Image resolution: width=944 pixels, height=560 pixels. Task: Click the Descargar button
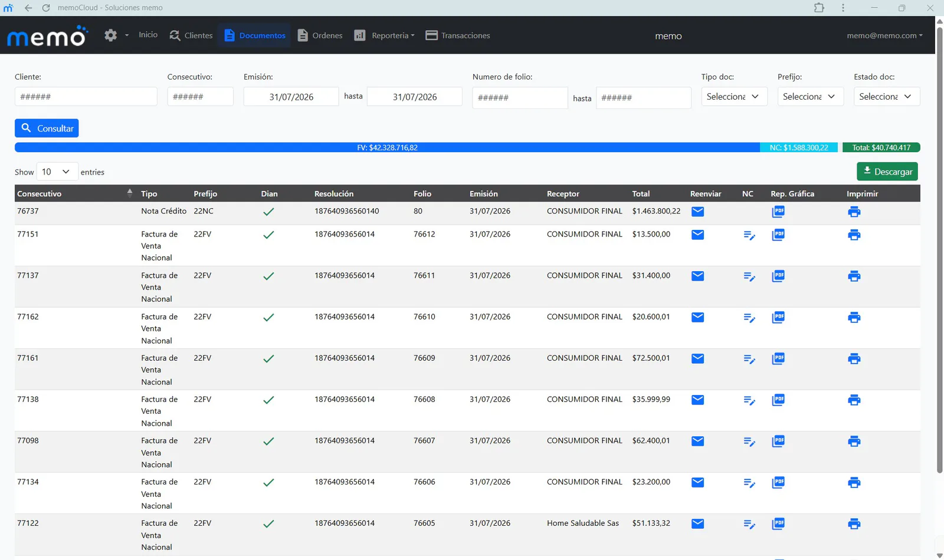(887, 172)
